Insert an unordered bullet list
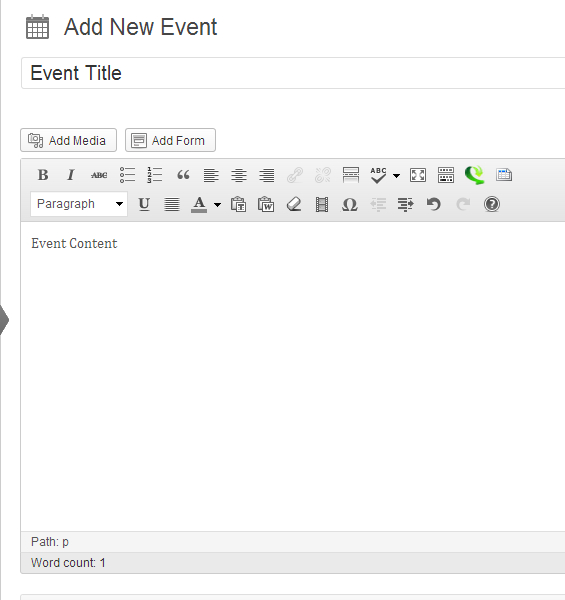This screenshot has width=565, height=600. (x=127, y=175)
